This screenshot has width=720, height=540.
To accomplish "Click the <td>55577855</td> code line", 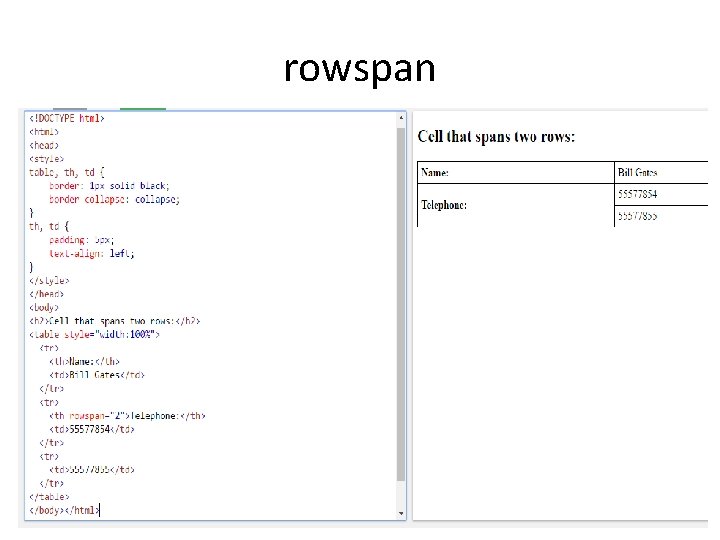I will (92, 470).
